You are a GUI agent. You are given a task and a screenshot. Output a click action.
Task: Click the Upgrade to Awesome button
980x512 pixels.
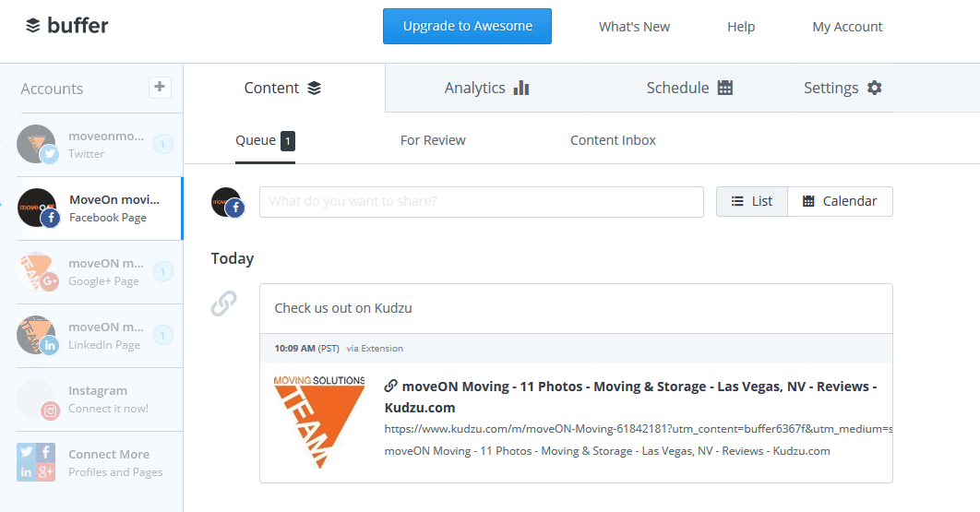[x=467, y=26]
